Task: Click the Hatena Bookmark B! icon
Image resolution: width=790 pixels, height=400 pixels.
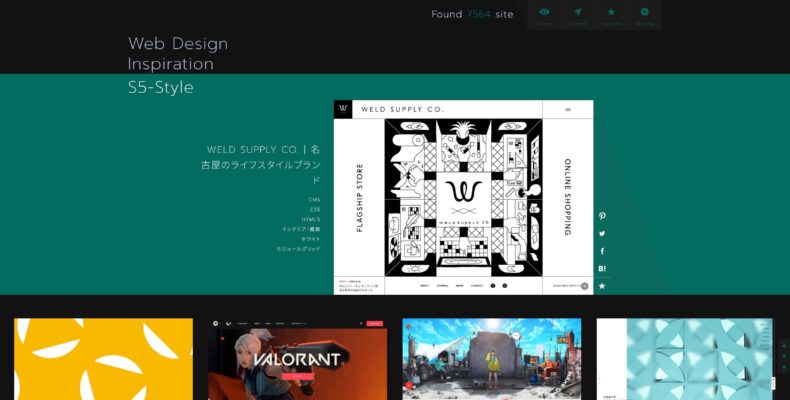Action: [x=602, y=268]
